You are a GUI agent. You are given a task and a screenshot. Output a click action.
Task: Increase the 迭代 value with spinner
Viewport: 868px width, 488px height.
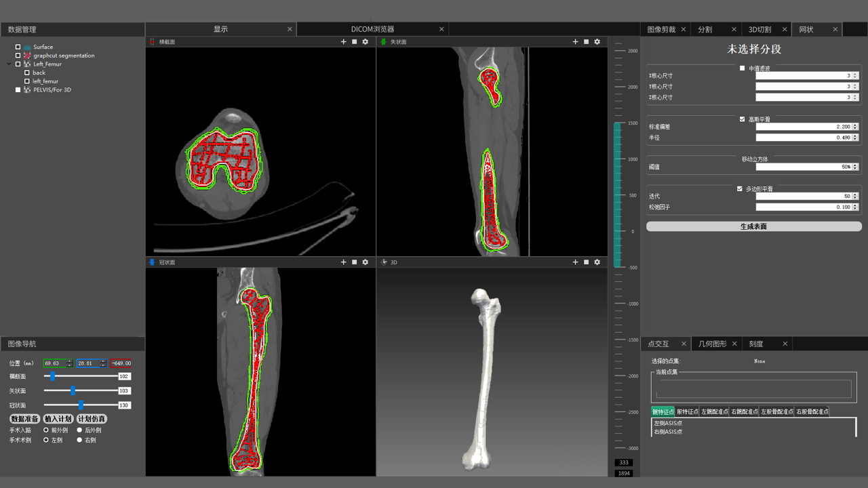pyautogui.click(x=855, y=195)
